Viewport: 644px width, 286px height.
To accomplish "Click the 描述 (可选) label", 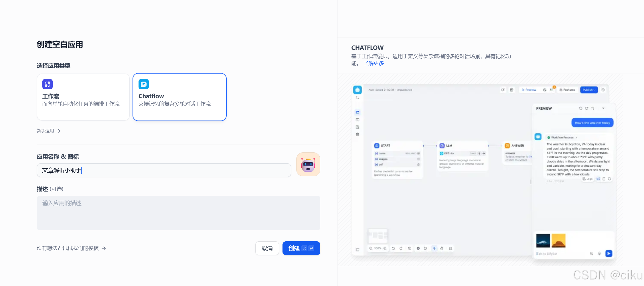I will click(50, 189).
